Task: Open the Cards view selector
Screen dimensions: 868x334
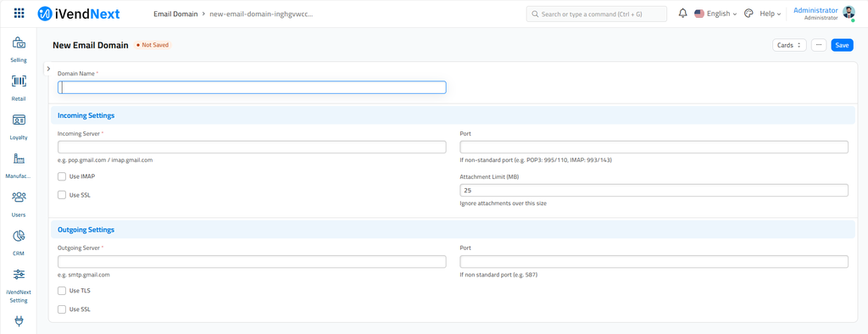Action: point(789,46)
